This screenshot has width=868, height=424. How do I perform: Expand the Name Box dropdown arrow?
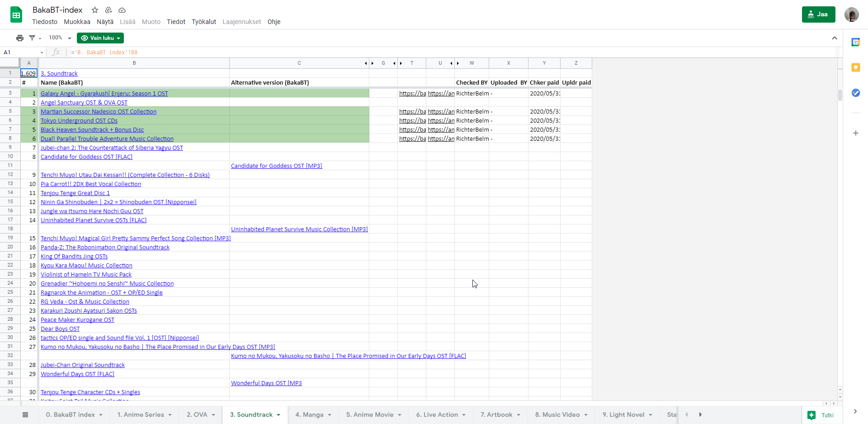[42, 52]
